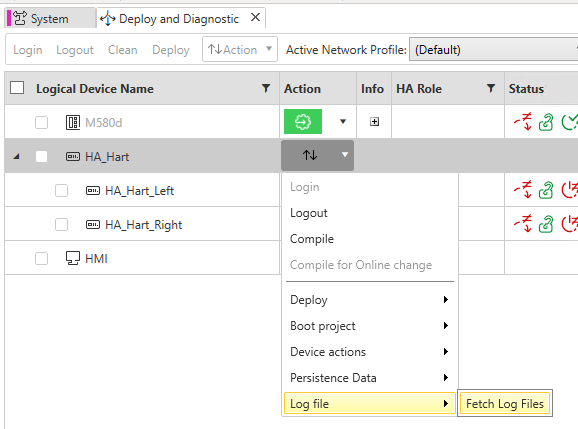
Task: Click the red not-equal status icon for M580d
Action: point(523,122)
